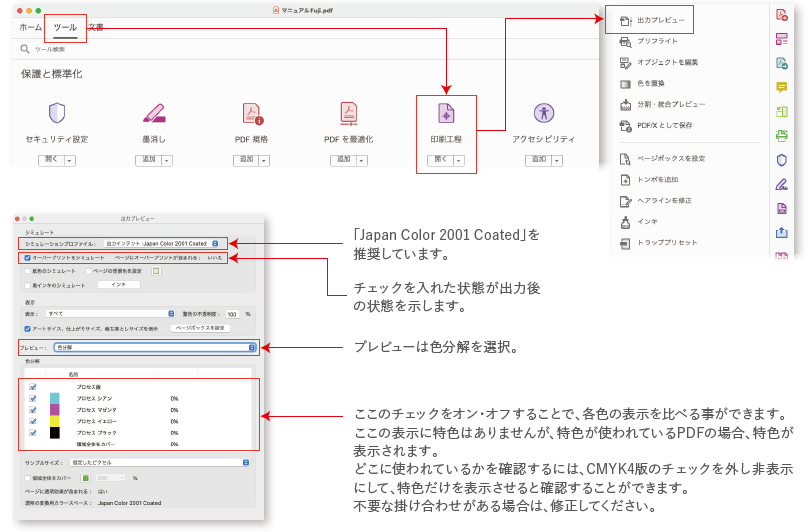Uncheck the プロセス シアン separation checkbox
Image resolution: width=810 pixels, height=532 pixels.
(x=33, y=398)
